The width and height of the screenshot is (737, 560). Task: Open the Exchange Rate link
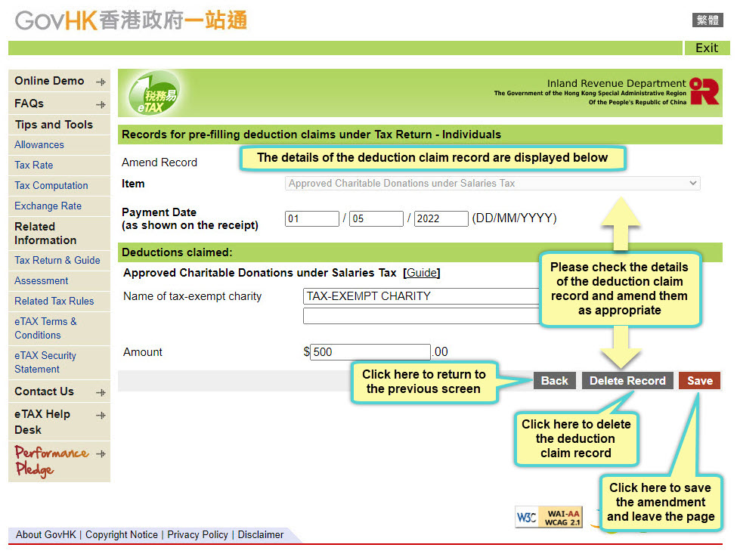48,206
